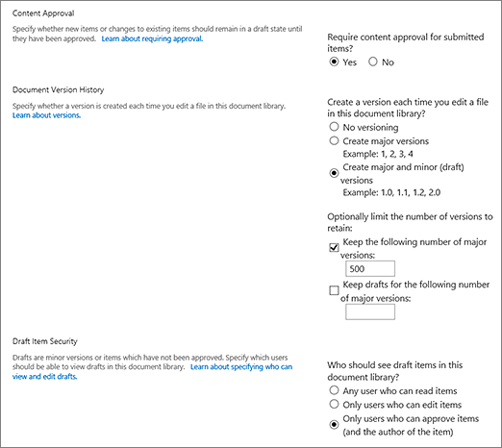Click the major versions field showing 500

pyautogui.click(x=370, y=268)
